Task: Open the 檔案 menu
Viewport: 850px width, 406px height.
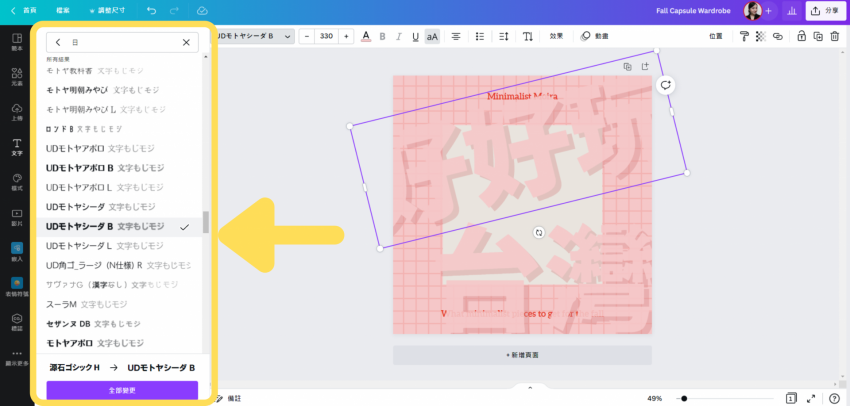Action: pos(64,10)
